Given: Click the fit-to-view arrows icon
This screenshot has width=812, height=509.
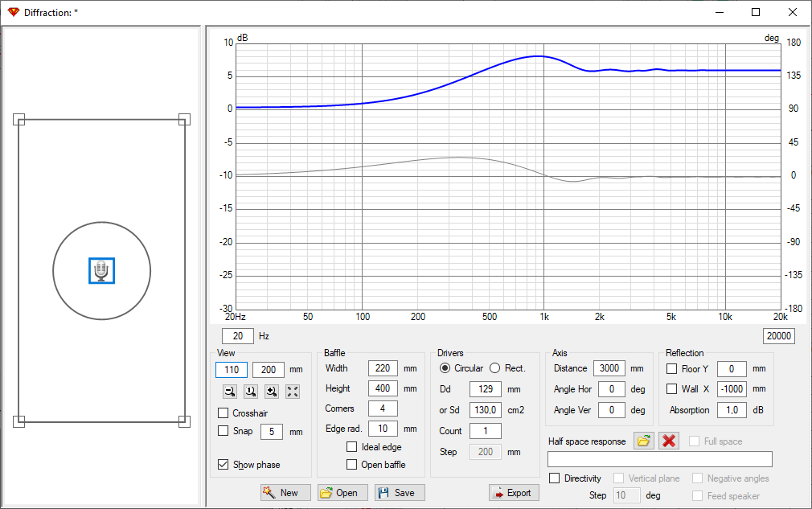Looking at the screenshot, I should click(x=293, y=392).
